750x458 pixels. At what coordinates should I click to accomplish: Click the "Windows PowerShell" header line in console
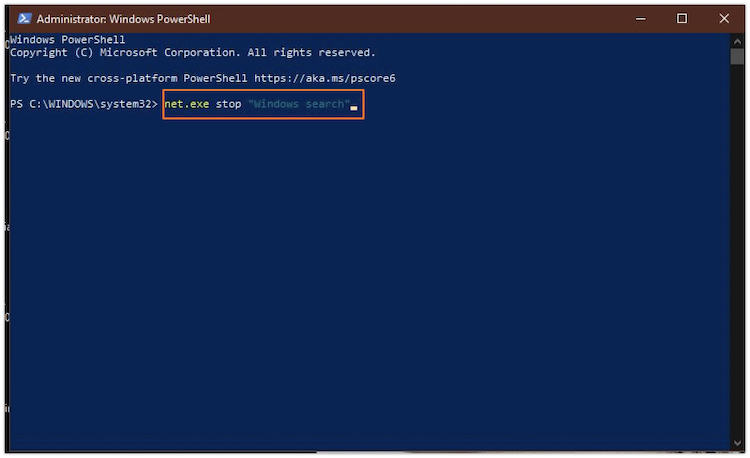67,39
